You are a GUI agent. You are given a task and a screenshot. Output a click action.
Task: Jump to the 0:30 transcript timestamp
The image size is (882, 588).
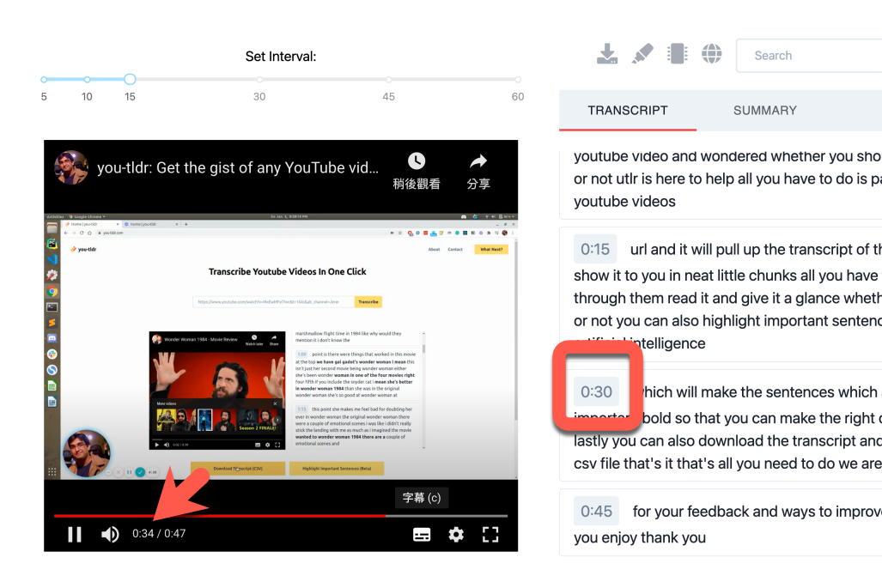point(596,391)
